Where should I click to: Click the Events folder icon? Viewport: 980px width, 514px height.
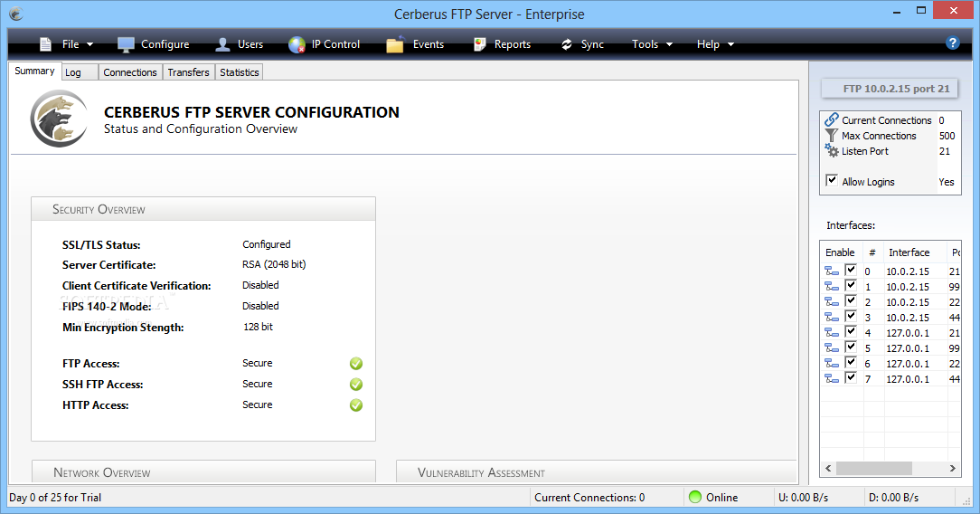[x=395, y=44]
